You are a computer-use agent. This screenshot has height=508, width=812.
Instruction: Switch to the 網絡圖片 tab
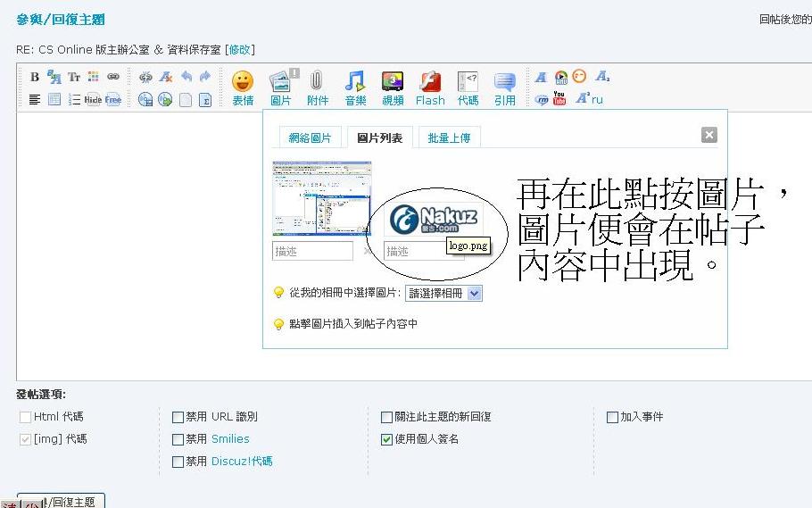point(310,137)
